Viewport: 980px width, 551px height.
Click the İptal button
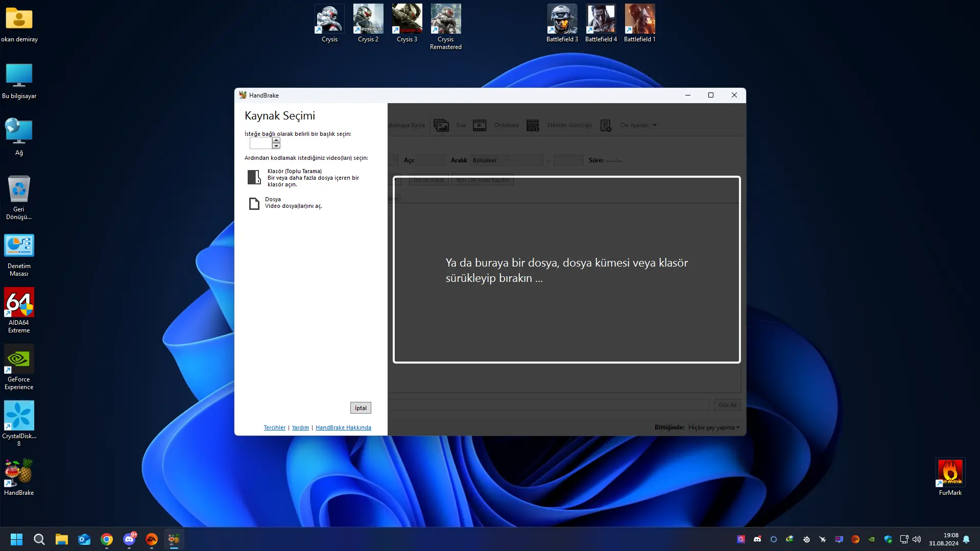click(x=361, y=408)
